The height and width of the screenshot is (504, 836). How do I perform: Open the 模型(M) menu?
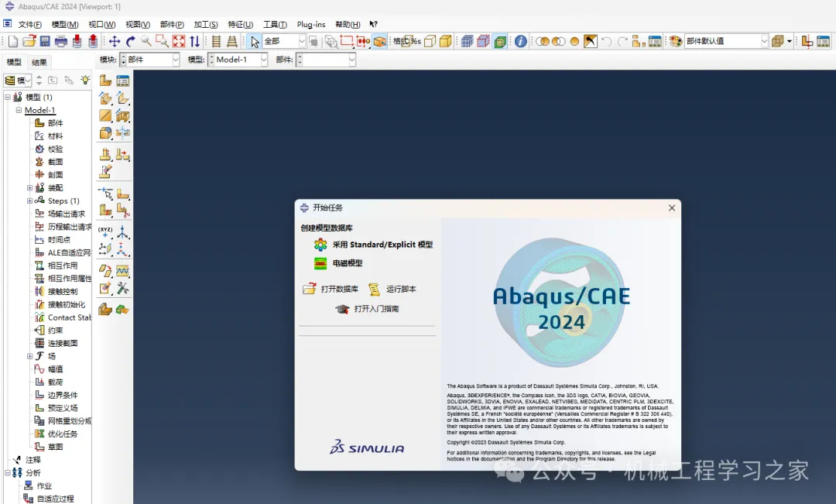(x=65, y=25)
